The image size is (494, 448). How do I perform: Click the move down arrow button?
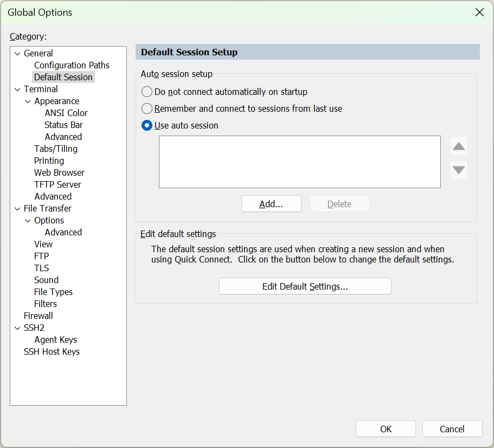click(x=459, y=170)
